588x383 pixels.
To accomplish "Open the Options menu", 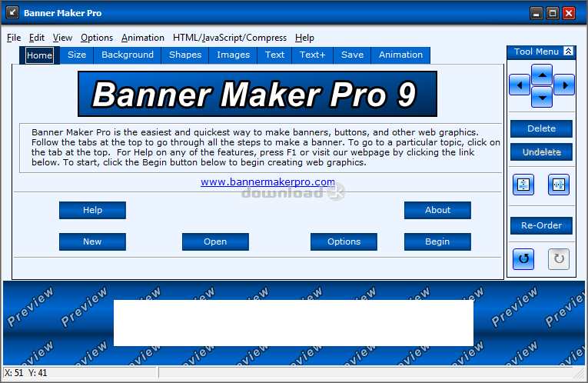I will tap(97, 38).
